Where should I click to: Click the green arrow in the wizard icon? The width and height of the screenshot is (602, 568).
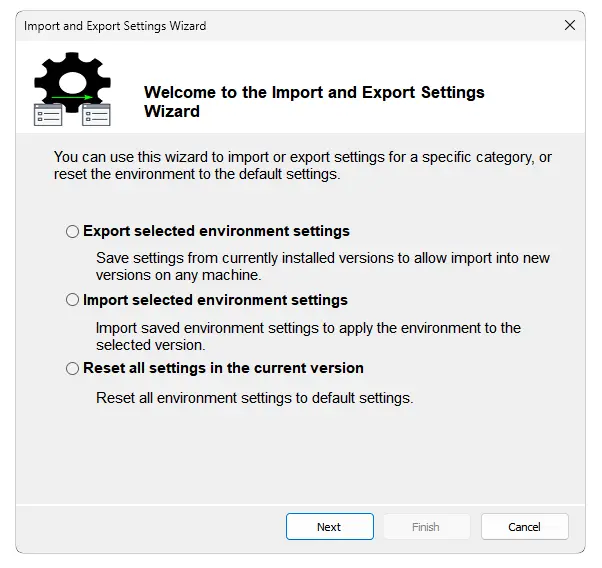coord(73,98)
